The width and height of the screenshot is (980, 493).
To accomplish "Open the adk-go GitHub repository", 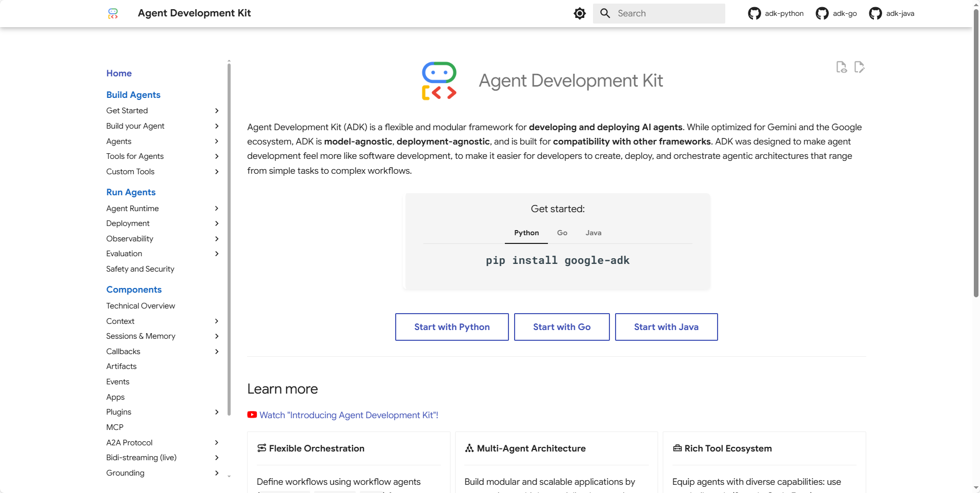I will [836, 13].
